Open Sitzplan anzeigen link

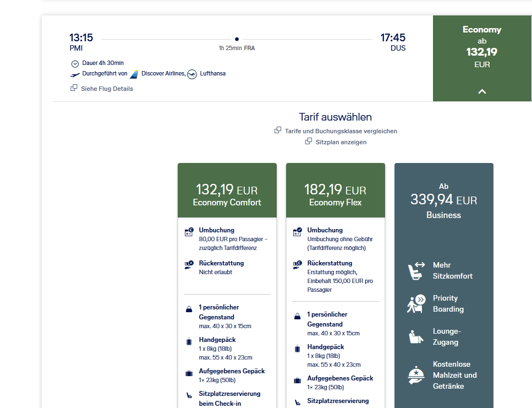pyautogui.click(x=341, y=142)
